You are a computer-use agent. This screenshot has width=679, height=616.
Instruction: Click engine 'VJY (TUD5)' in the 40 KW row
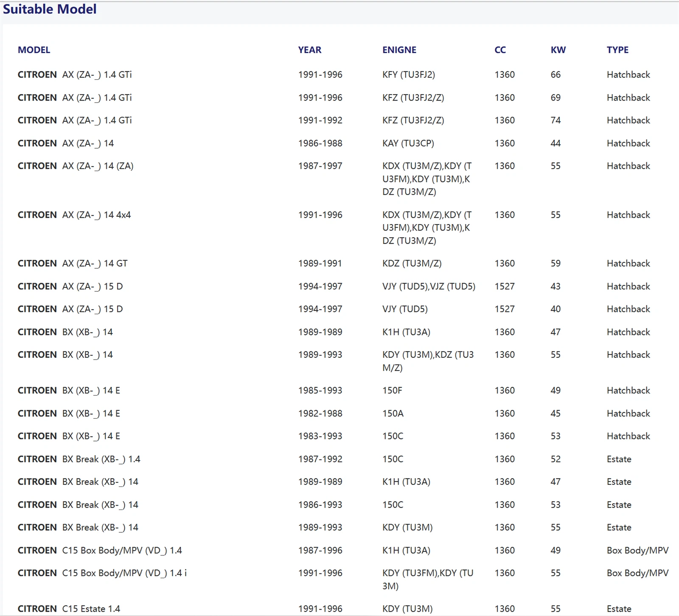click(405, 309)
